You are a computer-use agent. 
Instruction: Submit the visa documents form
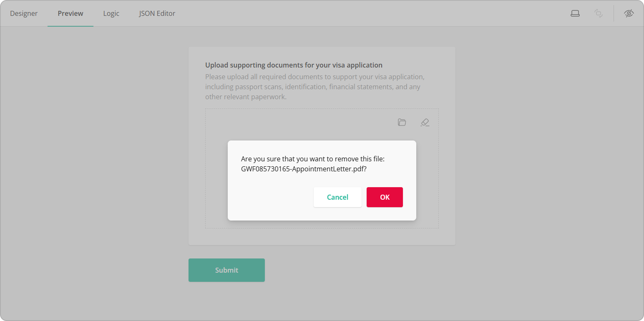click(226, 270)
